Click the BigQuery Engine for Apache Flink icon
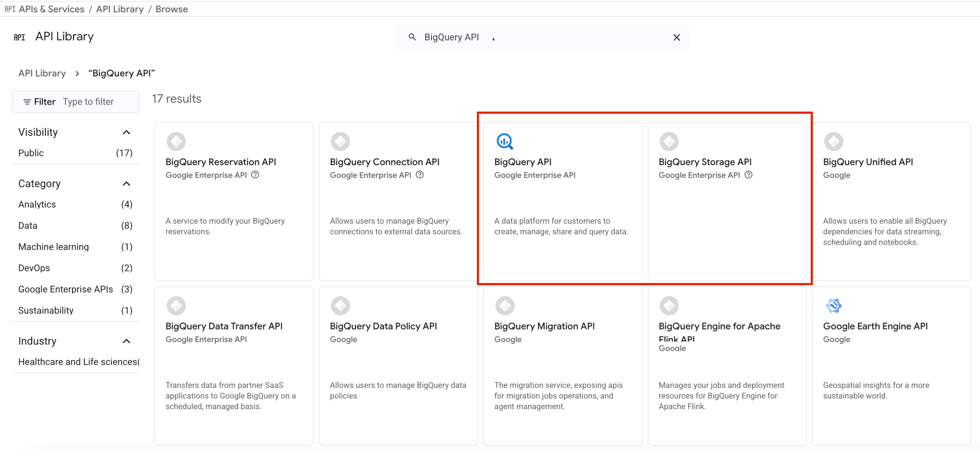Image resolution: width=980 pixels, height=449 pixels. coord(669,306)
